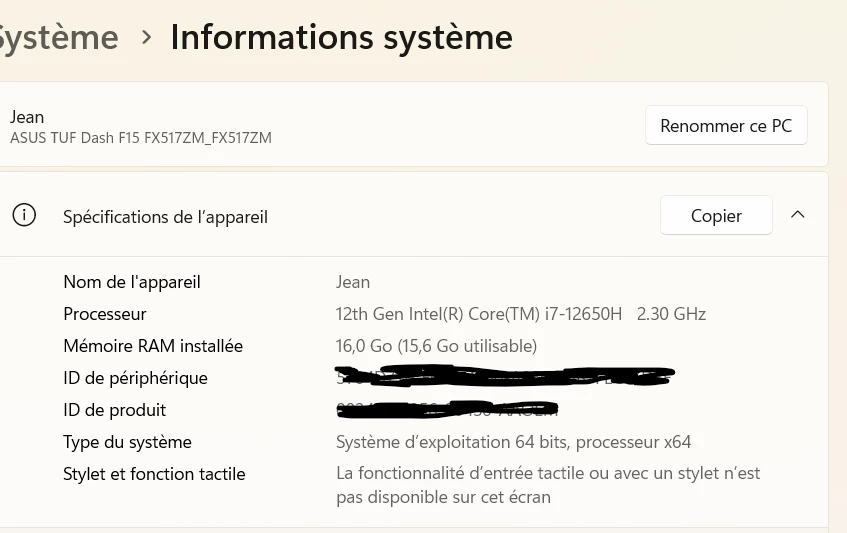Collapse the Spécifications de l'appareil section chevron
The height and width of the screenshot is (533, 847).
tap(797, 215)
